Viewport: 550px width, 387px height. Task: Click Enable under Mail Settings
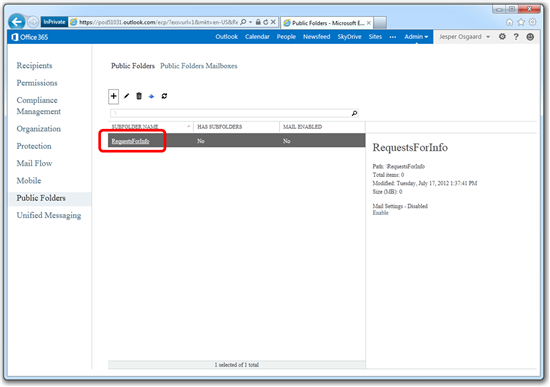click(380, 213)
